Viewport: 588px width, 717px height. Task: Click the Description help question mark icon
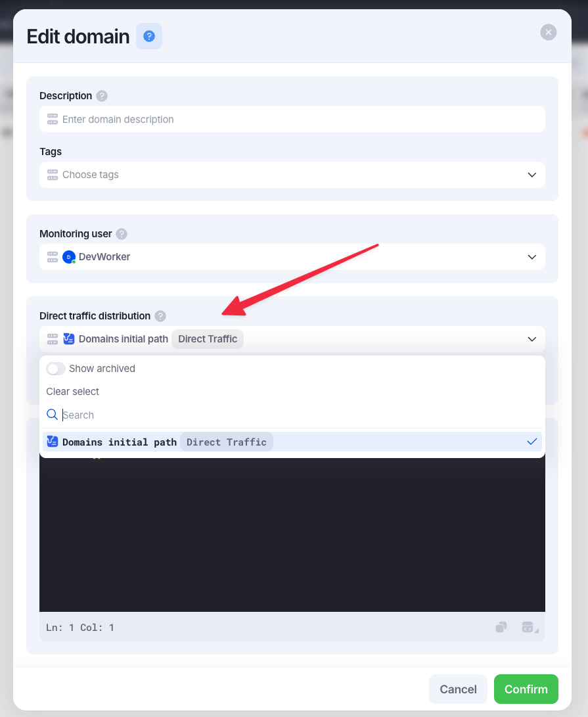click(102, 96)
